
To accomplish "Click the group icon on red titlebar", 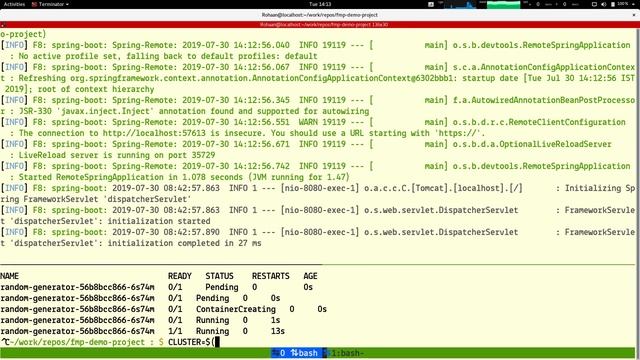I will (x=3, y=25).
